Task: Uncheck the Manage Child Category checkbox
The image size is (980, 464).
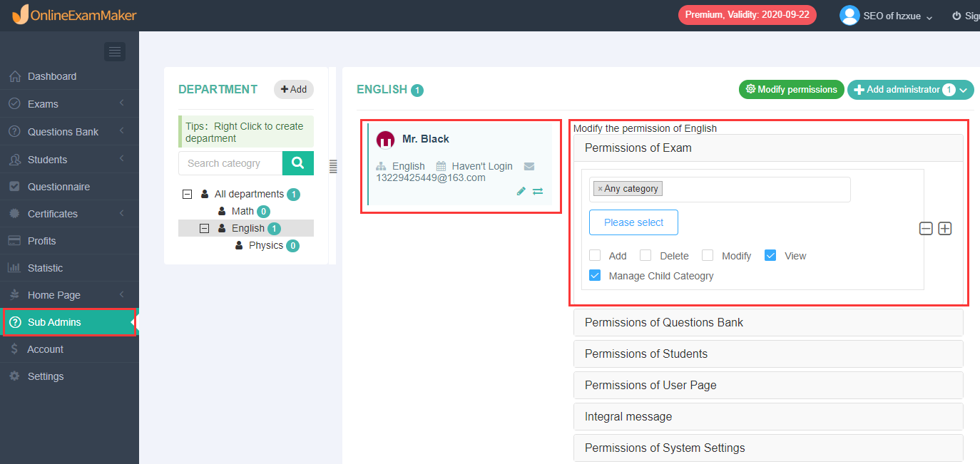Action: [595, 276]
